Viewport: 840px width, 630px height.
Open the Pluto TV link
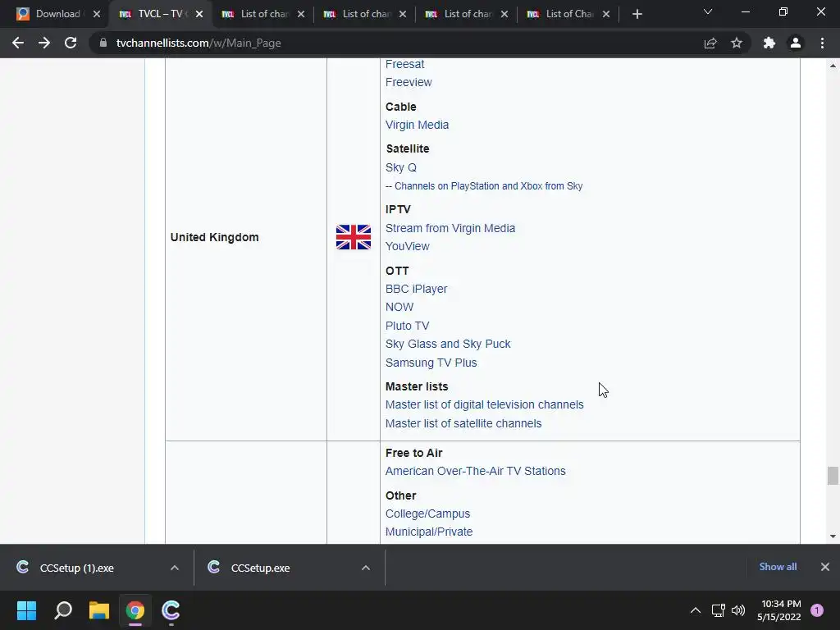[407, 326]
